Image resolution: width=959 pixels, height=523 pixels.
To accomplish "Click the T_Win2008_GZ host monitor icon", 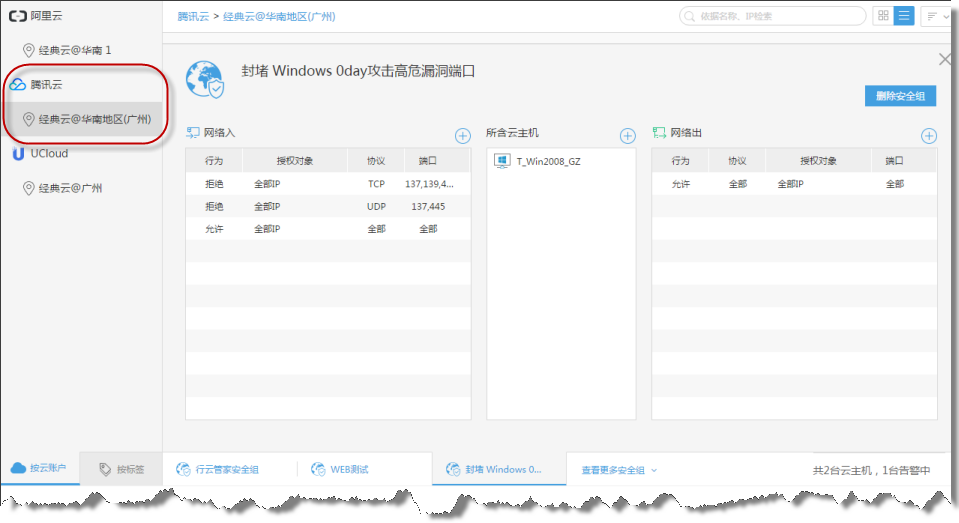I will 502,161.
